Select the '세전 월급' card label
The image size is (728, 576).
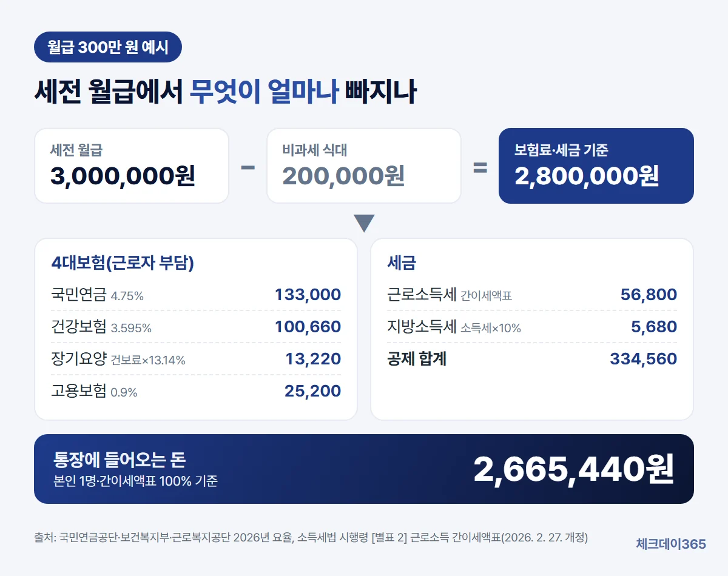76,150
